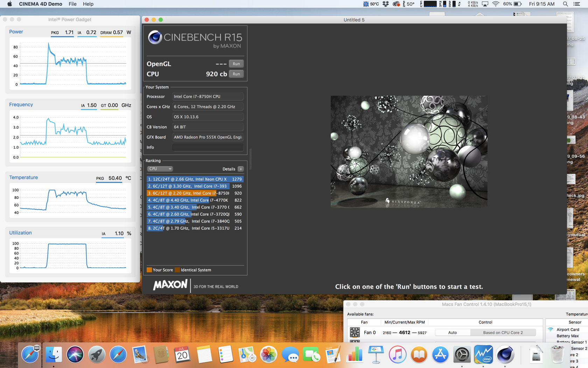Open the CINEMA 4D Demo application menu
This screenshot has height=368, width=588.
tap(41, 4)
